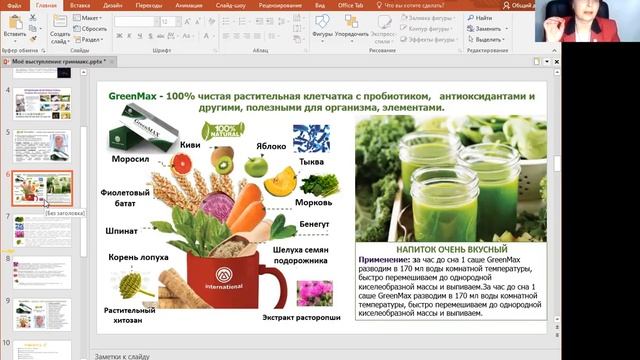640x360 pixels.
Task: Align text right in paragraph group
Action: click(247, 36)
